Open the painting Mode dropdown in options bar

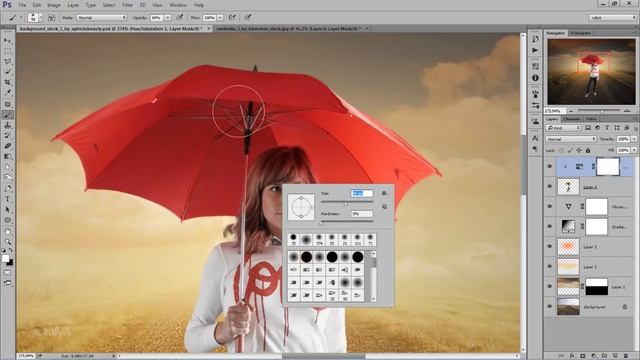[101, 18]
